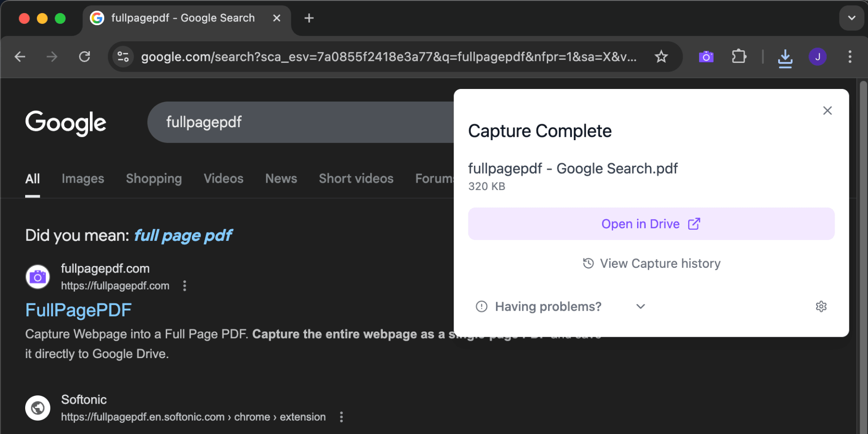Click the fullpagepdf search box
The height and width of the screenshot is (434, 868).
tap(299, 122)
